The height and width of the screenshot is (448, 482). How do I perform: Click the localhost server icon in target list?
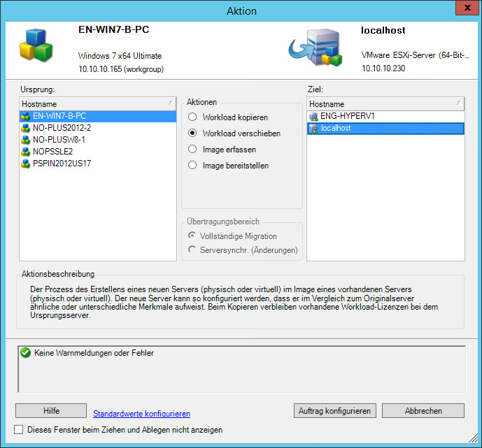tap(313, 129)
